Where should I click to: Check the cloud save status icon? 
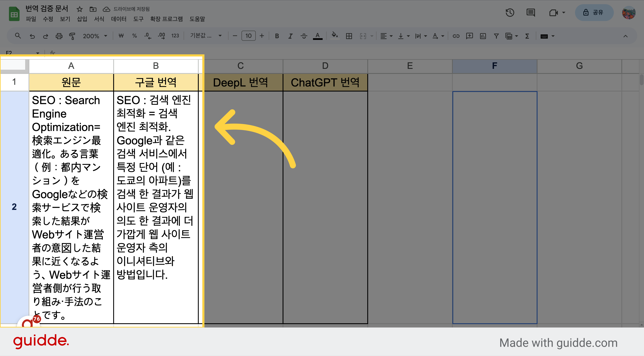(106, 9)
